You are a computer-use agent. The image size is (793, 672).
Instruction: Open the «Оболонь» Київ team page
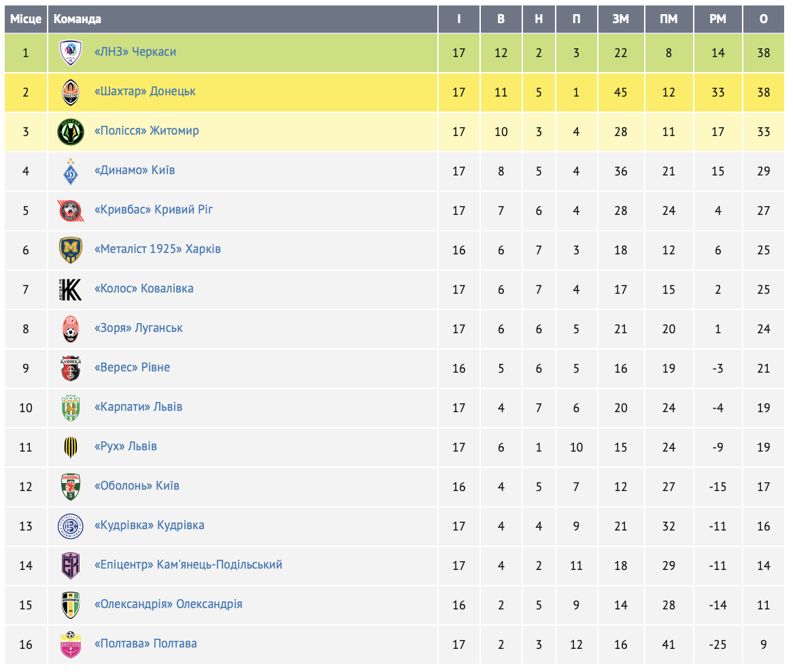(x=137, y=486)
